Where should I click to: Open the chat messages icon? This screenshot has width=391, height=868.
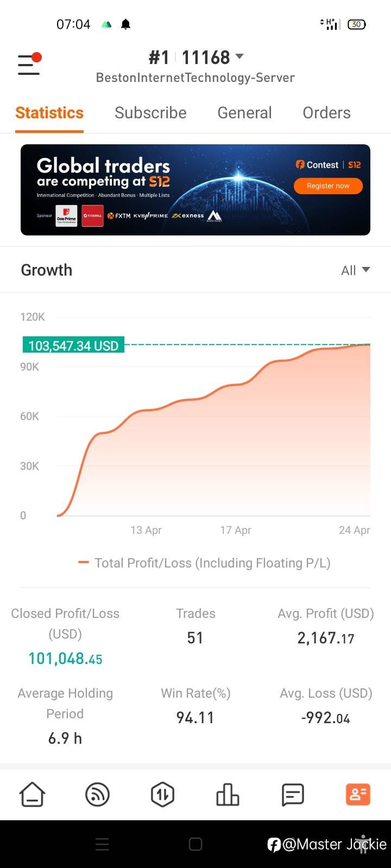tap(293, 795)
